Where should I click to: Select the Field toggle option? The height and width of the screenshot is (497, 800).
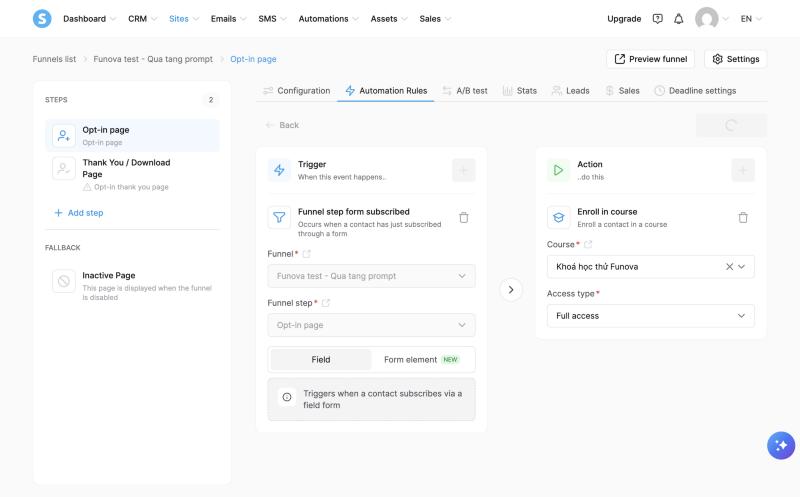click(321, 360)
